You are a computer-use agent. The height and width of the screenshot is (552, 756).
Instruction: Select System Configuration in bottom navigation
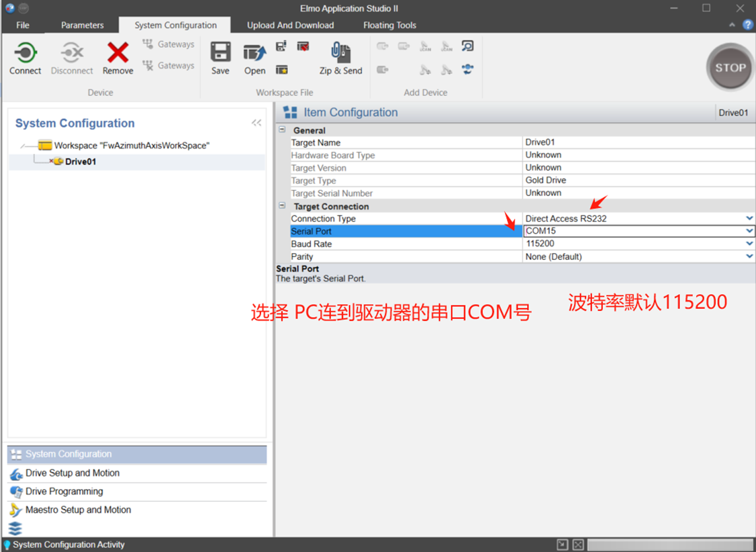(137, 454)
